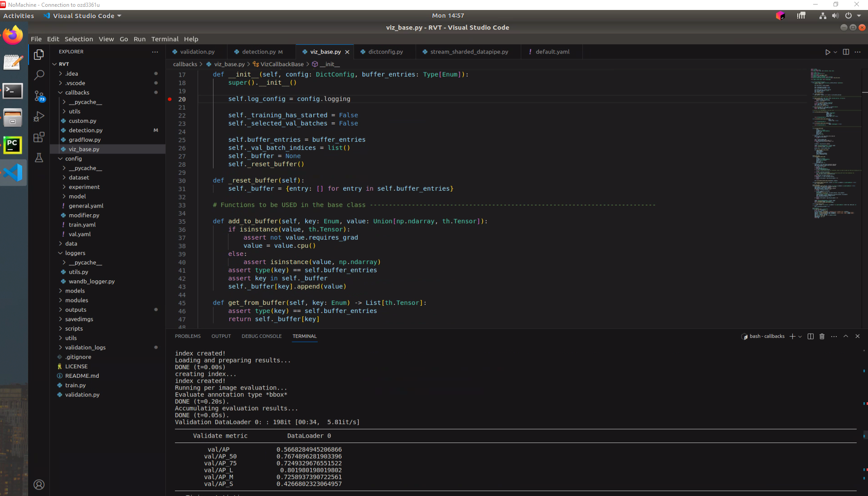Run the current Python file

(828, 52)
